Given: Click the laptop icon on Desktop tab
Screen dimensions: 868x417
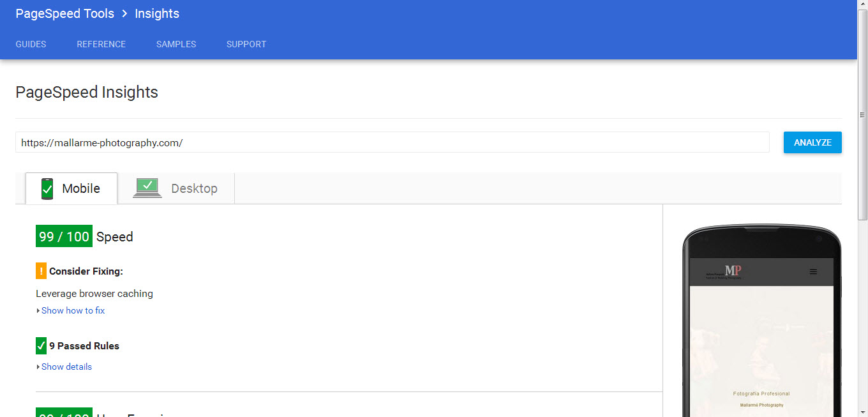Looking at the screenshot, I should click(x=147, y=188).
